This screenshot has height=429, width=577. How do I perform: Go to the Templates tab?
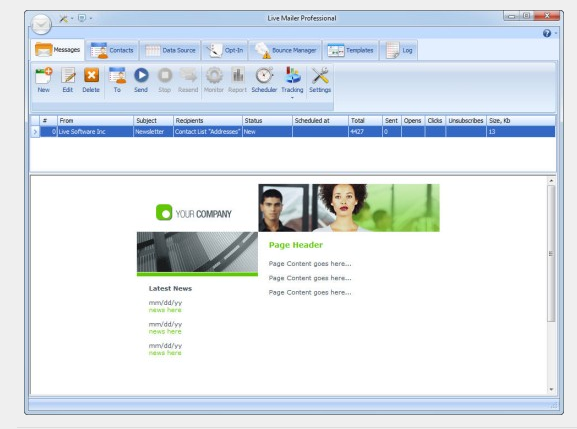[350, 50]
